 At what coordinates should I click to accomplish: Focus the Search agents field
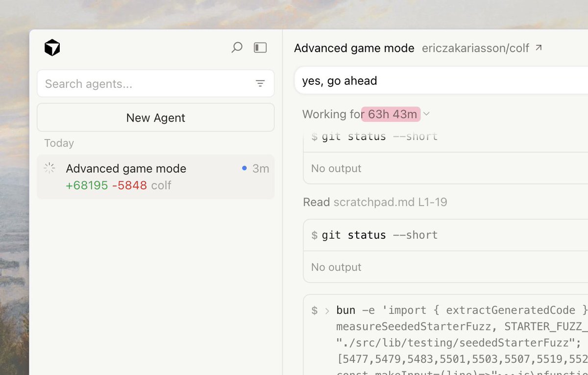tap(156, 83)
